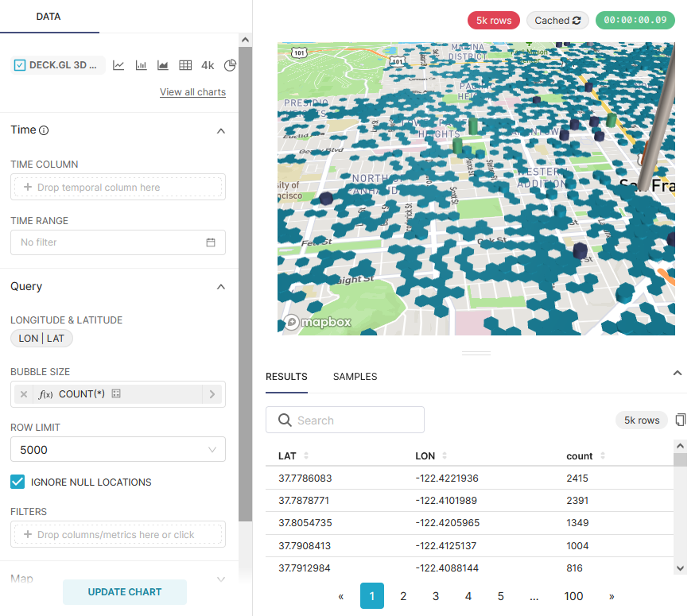Select the pie chart type icon

231,65
